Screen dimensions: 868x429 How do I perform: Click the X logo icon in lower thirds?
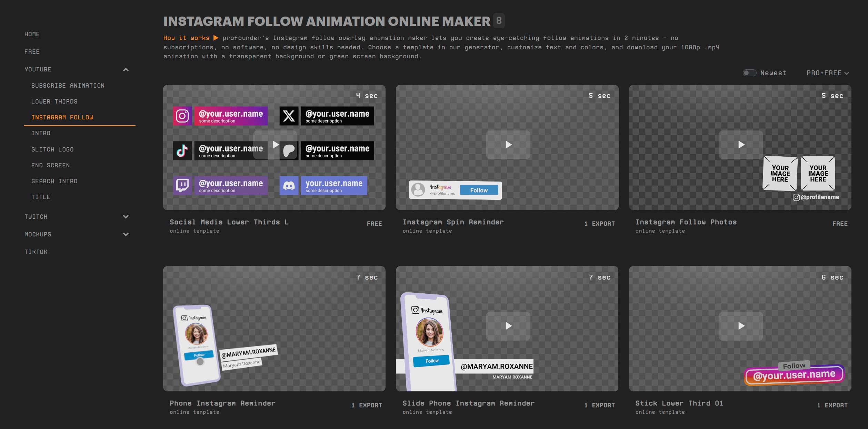[x=289, y=116]
